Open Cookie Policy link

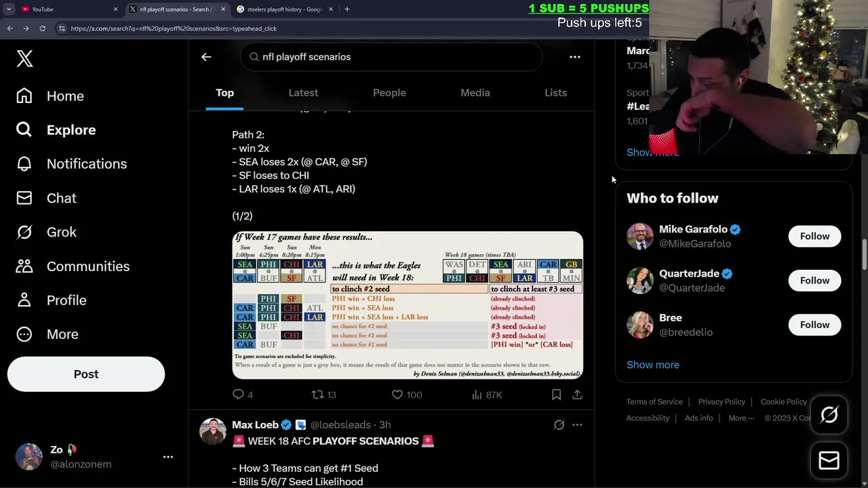click(x=784, y=402)
